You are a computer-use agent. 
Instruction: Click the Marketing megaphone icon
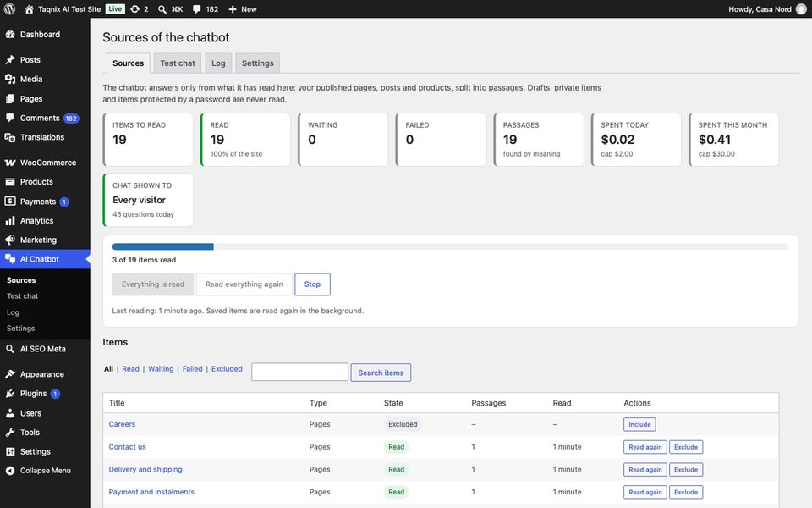(x=10, y=240)
